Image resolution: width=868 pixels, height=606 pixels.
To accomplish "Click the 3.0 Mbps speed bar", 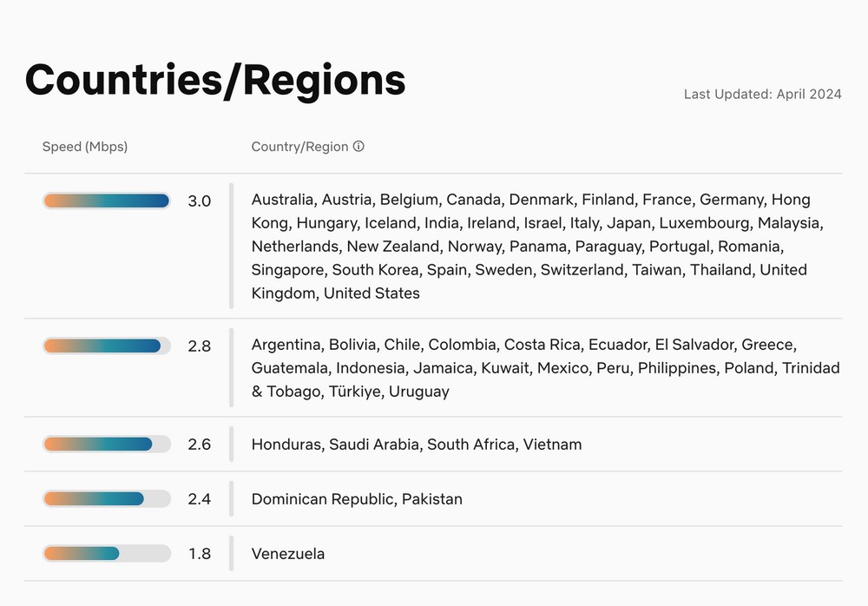I will pyautogui.click(x=106, y=201).
